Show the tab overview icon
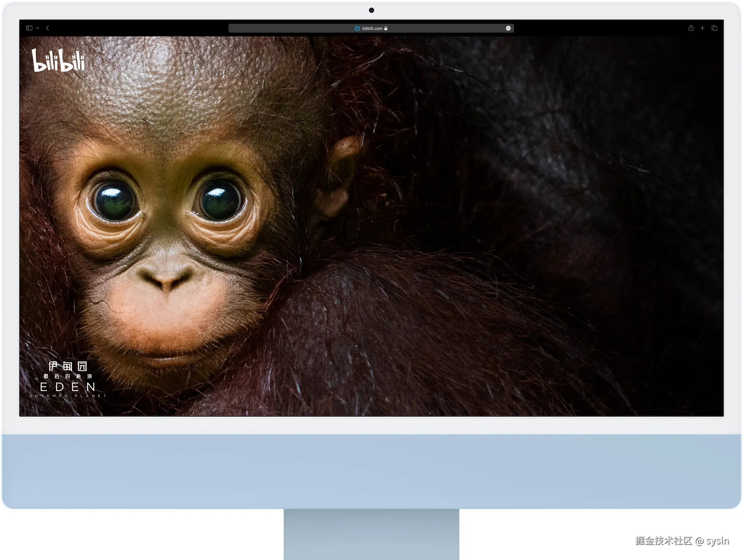The width and height of the screenshot is (743, 560). [714, 28]
